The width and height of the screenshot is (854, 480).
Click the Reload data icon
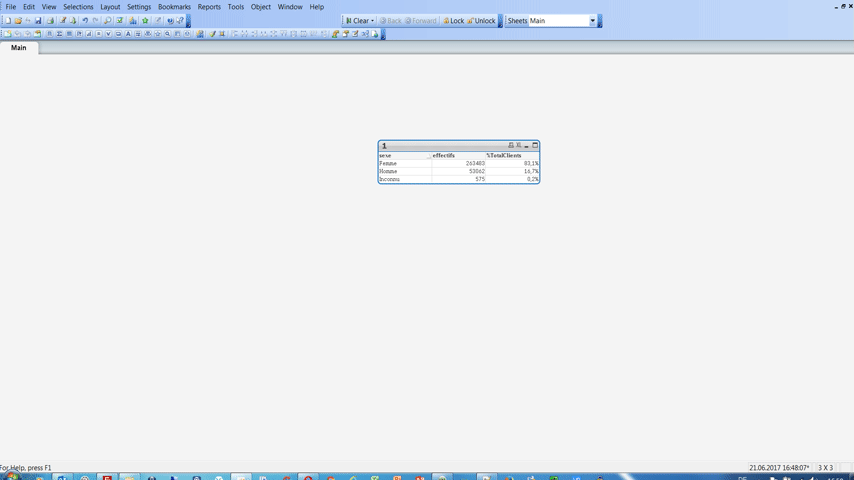coord(73,21)
